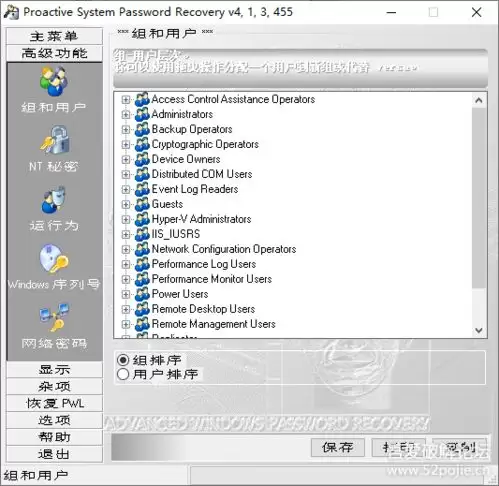Click the scroll up arrow of group list

pos(479,100)
